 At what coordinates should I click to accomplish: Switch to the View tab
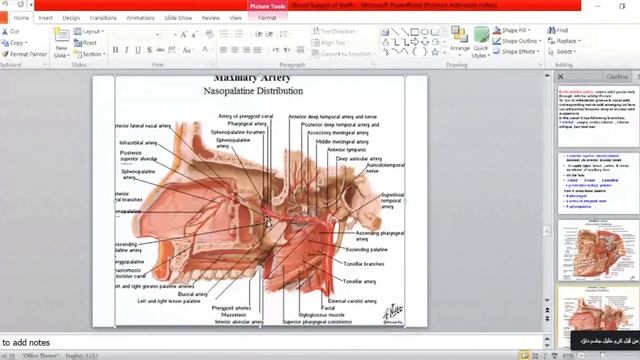(x=236, y=18)
